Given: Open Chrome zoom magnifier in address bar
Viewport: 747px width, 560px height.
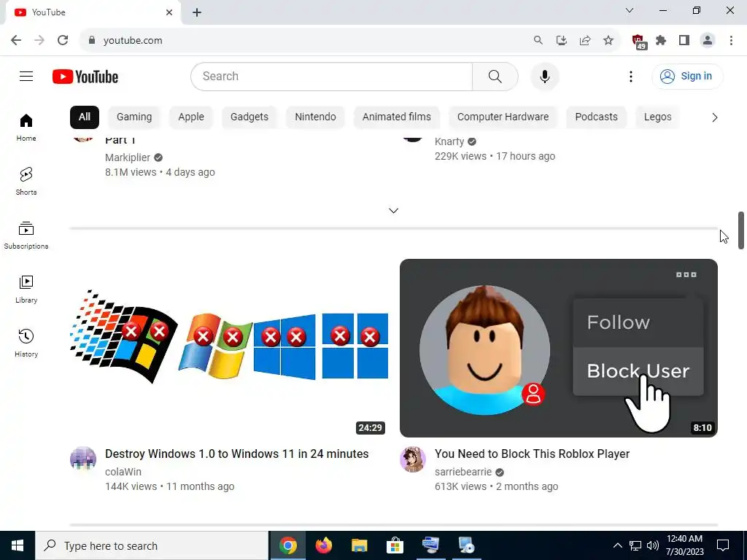Looking at the screenshot, I should (x=538, y=40).
